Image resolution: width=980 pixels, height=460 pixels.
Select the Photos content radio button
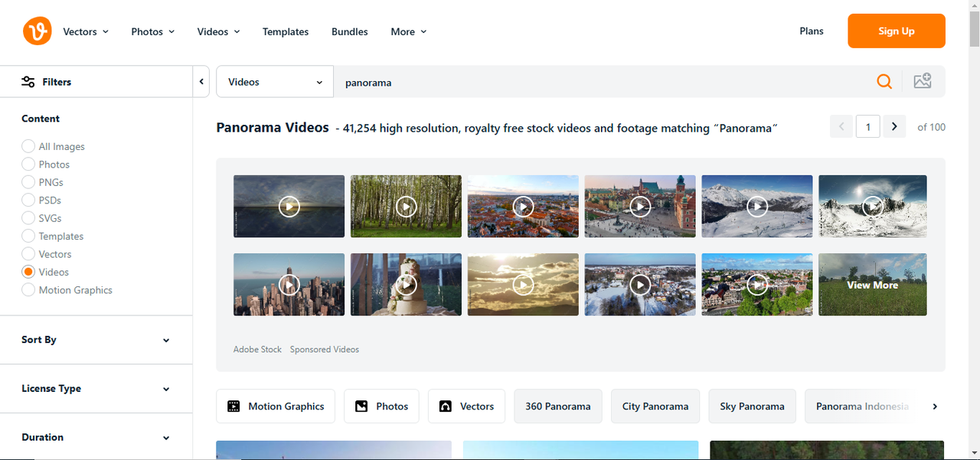28,164
